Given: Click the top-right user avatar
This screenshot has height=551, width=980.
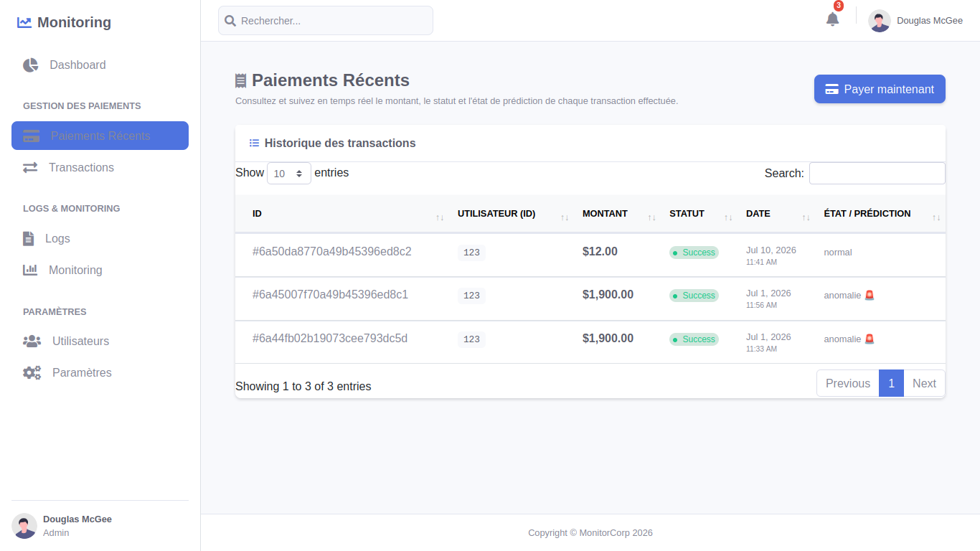Looking at the screenshot, I should (880, 21).
